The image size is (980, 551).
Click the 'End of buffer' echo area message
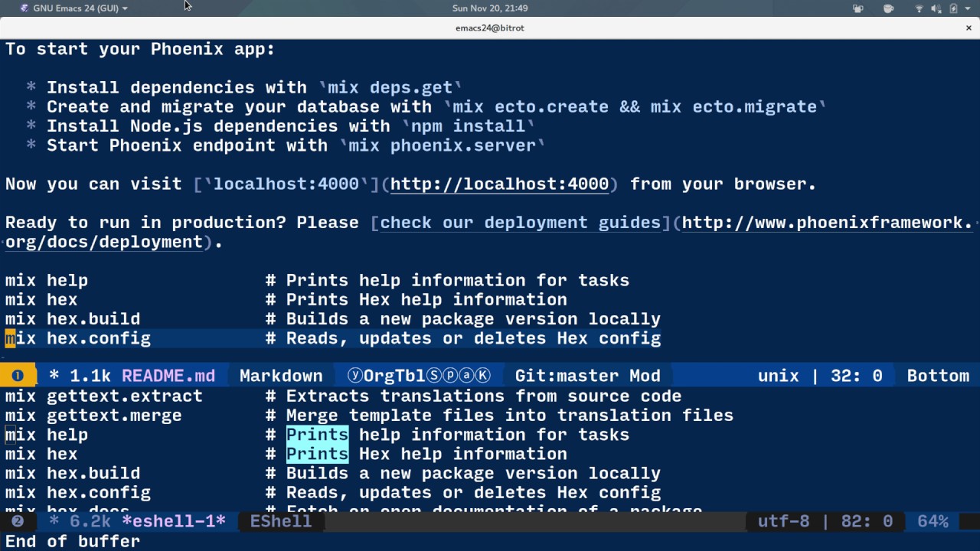coord(73,541)
